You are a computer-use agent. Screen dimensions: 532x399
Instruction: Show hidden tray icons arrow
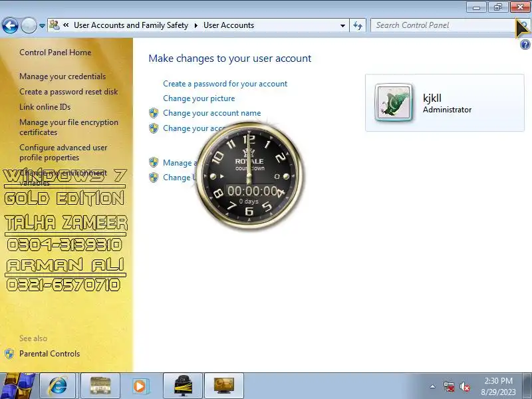[433, 386]
